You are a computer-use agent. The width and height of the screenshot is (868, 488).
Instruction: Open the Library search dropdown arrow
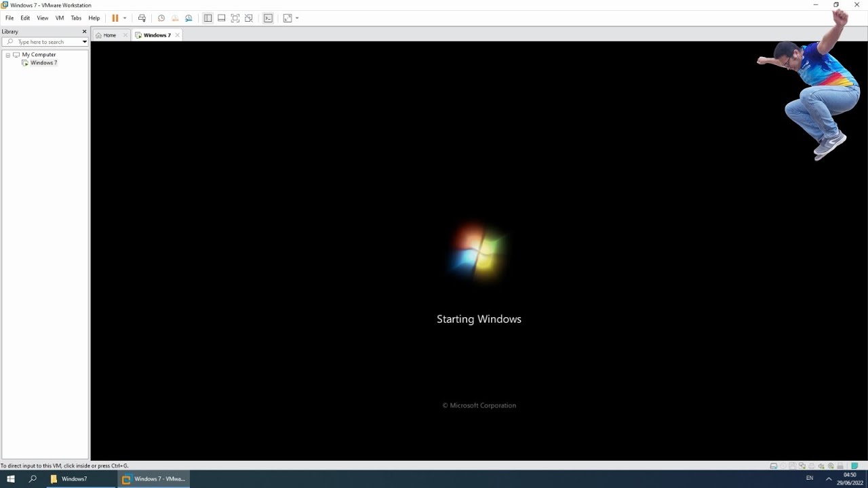pyautogui.click(x=85, y=42)
